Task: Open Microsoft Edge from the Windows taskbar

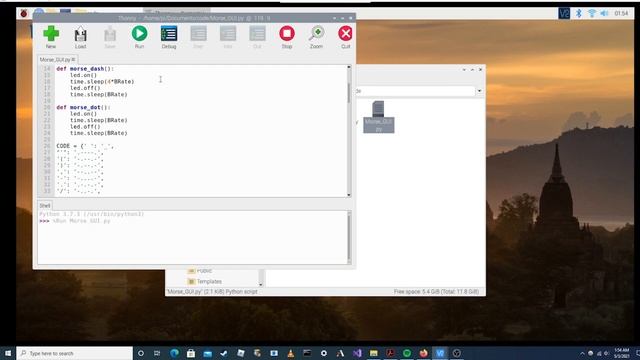Action: point(174,353)
